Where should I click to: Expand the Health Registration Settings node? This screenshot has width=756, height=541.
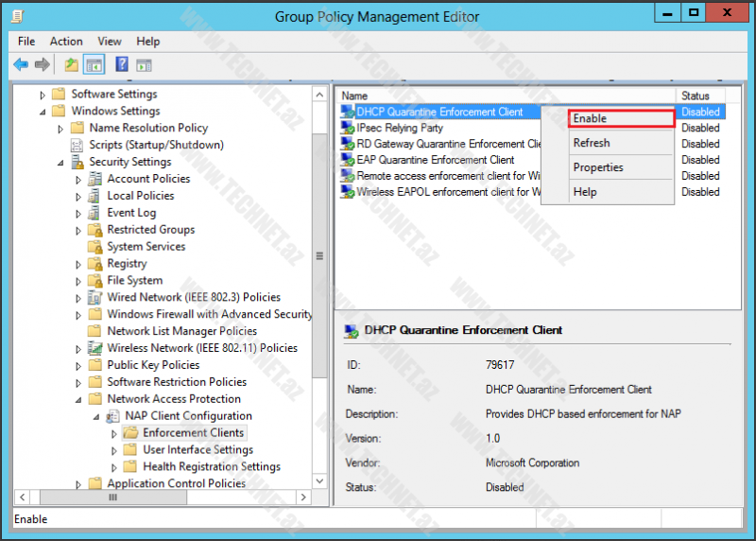114,467
